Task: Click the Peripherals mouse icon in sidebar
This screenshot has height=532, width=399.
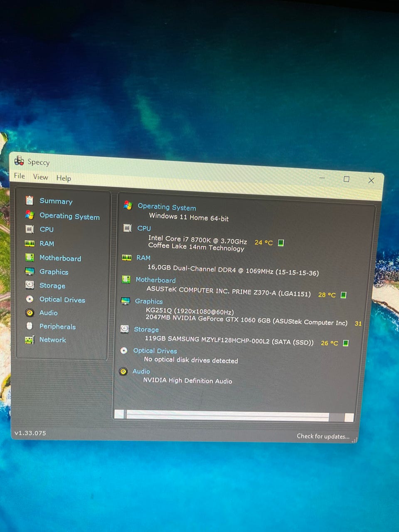Action: coord(30,326)
